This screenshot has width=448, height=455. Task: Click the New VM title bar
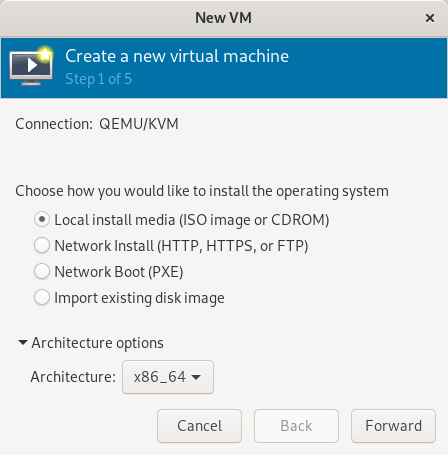tap(223, 18)
